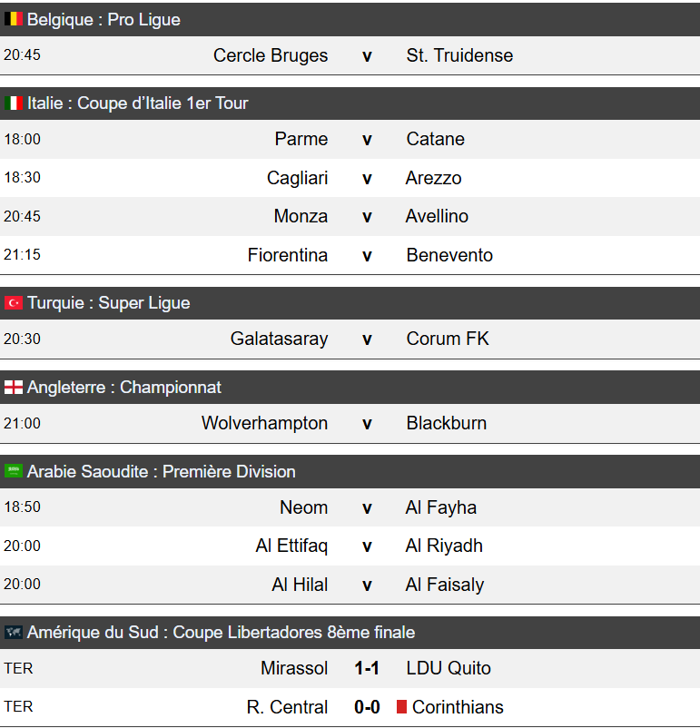700x728 pixels.
Task: Open Coupe Libertadores 8ème finale header
Action: [350, 633]
